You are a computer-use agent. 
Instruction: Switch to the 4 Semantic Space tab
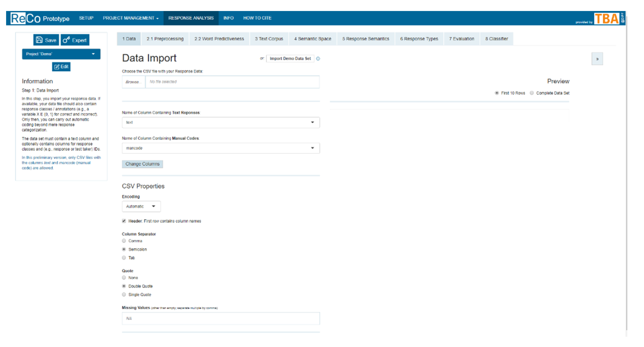312,39
